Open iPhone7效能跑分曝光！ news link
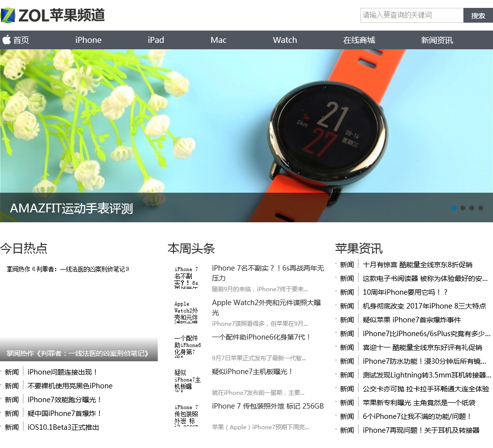The height and width of the screenshot is (448, 493). tap(64, 400)
